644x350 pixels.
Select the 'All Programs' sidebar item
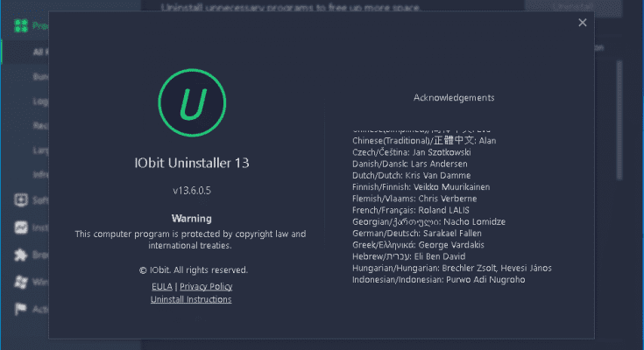coord(40,52)
